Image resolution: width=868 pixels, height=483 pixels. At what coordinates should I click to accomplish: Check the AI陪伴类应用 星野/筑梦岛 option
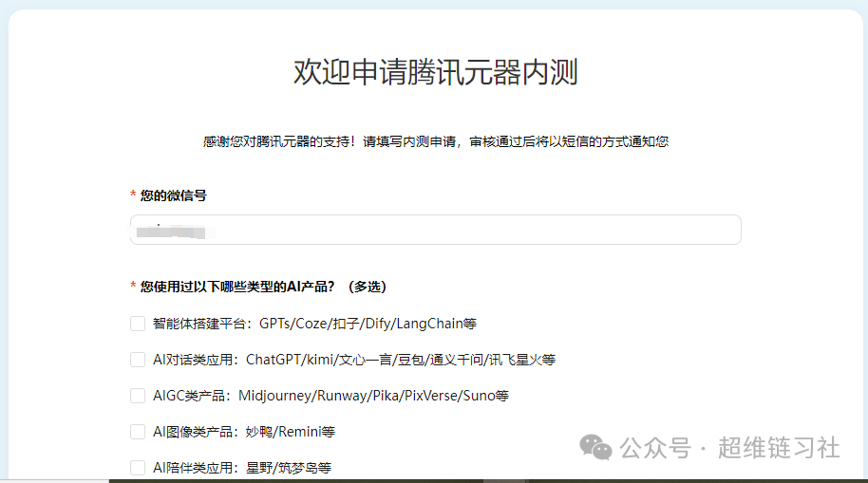pyautogui.click(x=138, y=468)
